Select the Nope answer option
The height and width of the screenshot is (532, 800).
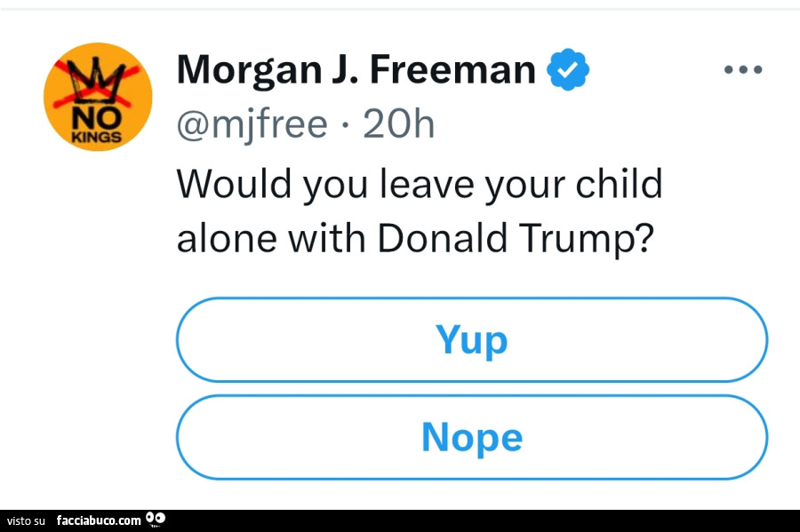(471, 436)
